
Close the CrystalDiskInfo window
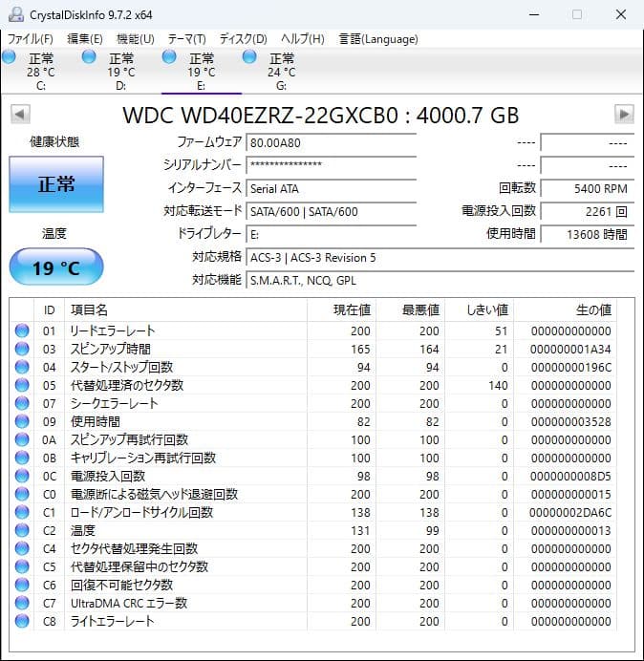621,14
